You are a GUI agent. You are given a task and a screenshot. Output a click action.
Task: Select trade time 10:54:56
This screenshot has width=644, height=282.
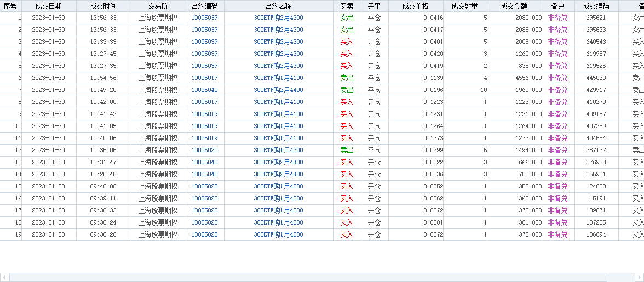(103, 78)
